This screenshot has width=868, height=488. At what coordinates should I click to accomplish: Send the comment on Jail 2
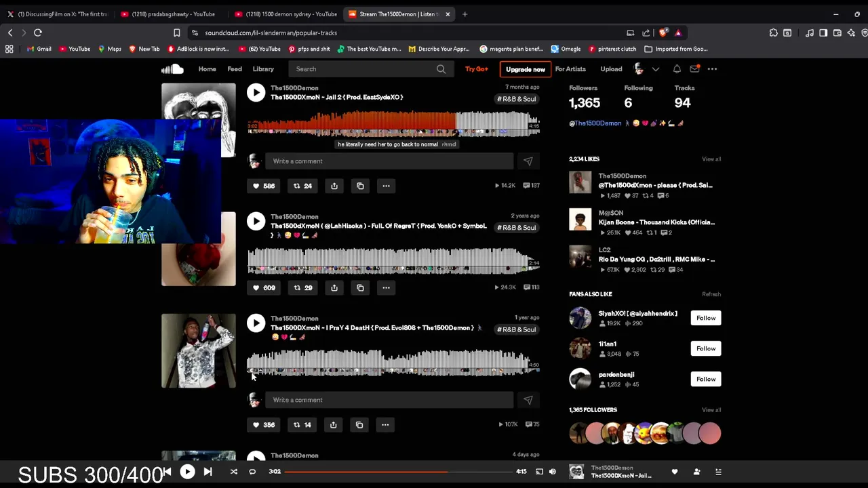tap(528, 161)
